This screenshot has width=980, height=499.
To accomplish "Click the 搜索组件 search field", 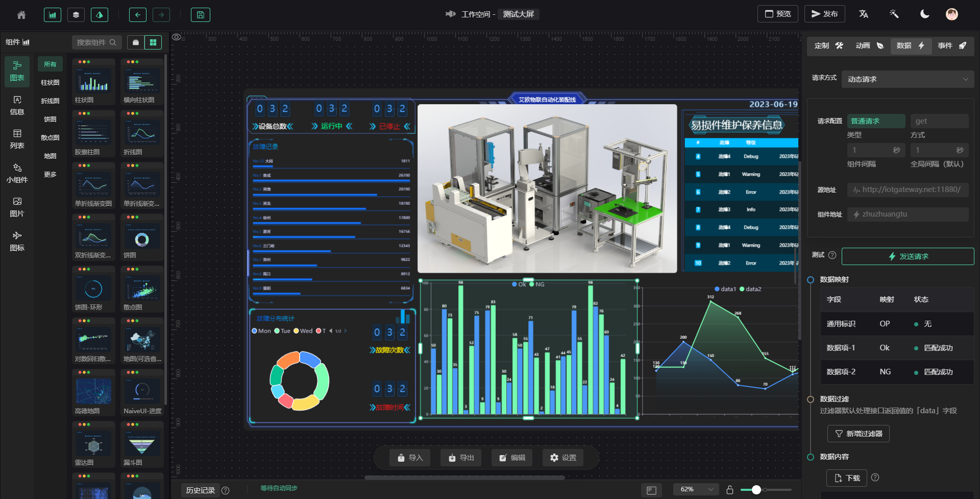I will coord(96,42).
